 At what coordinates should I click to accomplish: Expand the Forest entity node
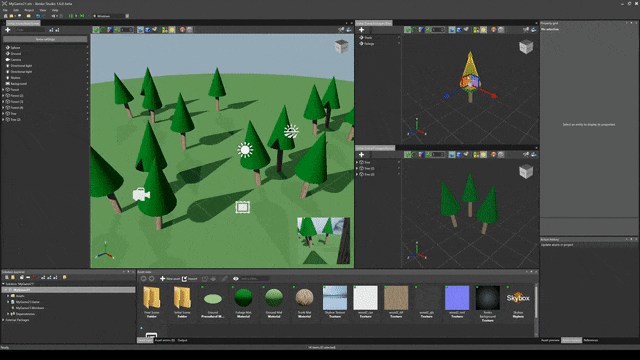tap(3, 89)
